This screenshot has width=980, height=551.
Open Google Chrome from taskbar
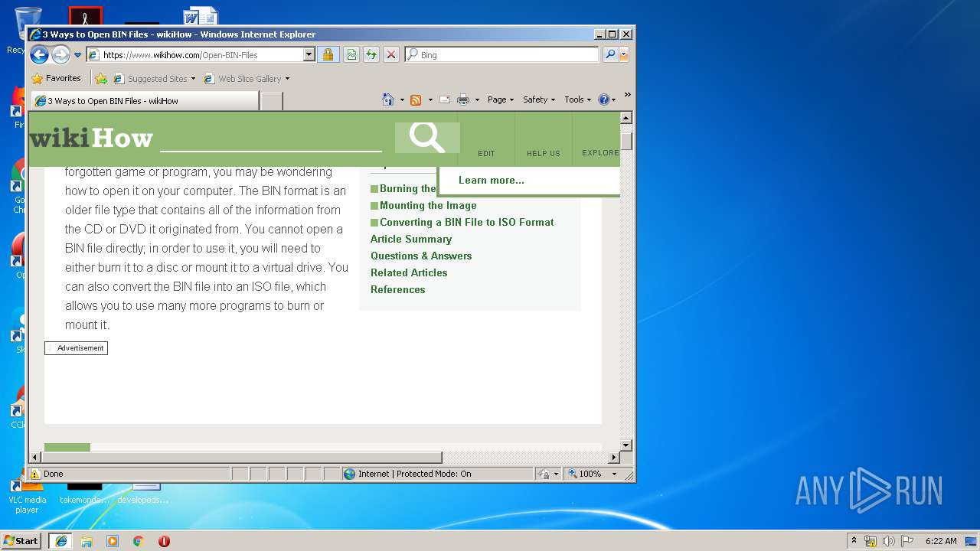[139, 541]
